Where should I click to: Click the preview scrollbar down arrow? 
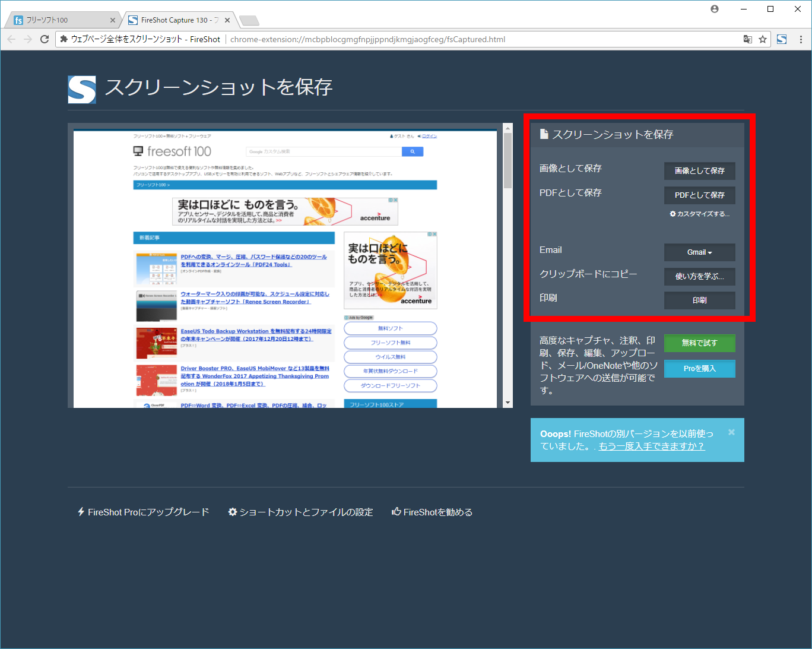pyautogui.click(x=507, y=403)
